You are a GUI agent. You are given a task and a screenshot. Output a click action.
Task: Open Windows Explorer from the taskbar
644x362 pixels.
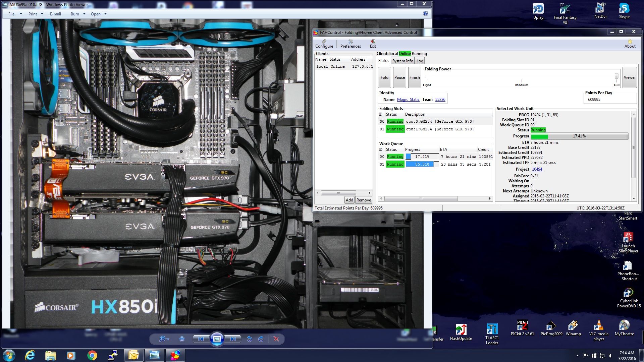(50, 355)
